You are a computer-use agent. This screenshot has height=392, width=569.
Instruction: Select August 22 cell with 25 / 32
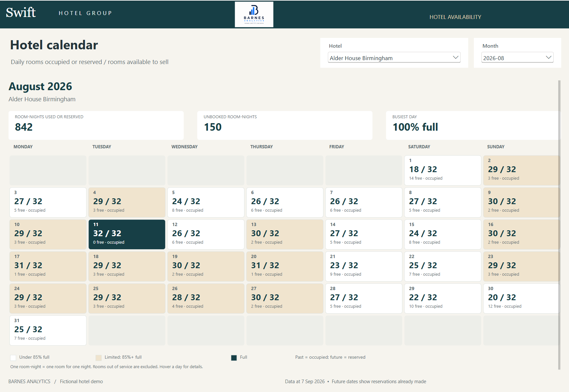click(x=443, y=266)
